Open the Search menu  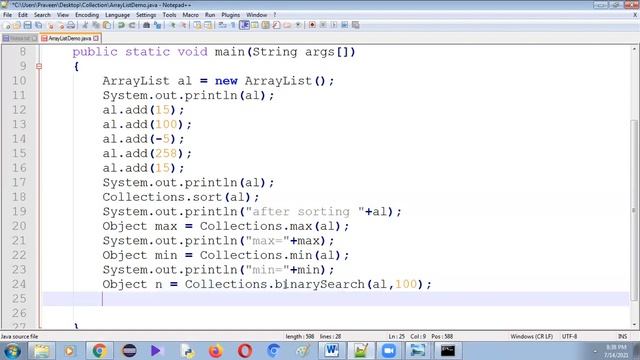point(42,15)
